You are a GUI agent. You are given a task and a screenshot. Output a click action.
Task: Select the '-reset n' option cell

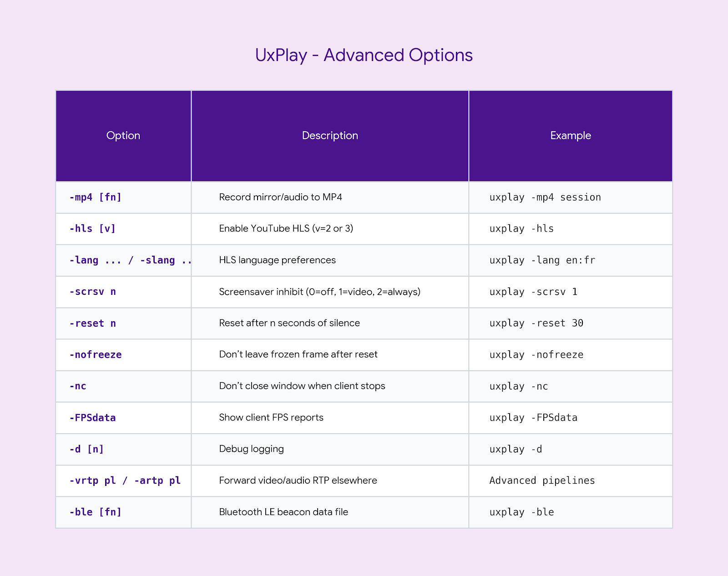(123, 323)
